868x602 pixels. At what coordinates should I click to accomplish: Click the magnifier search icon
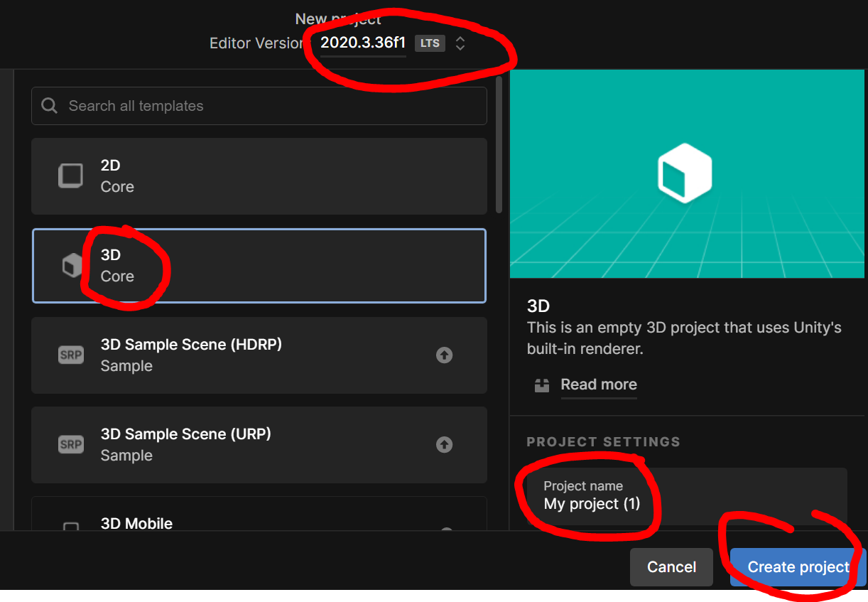[x=50, y=106]
